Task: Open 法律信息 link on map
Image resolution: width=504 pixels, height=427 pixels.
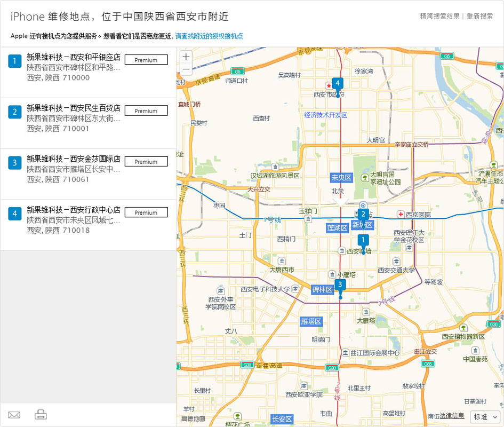Action: [452, 416]
